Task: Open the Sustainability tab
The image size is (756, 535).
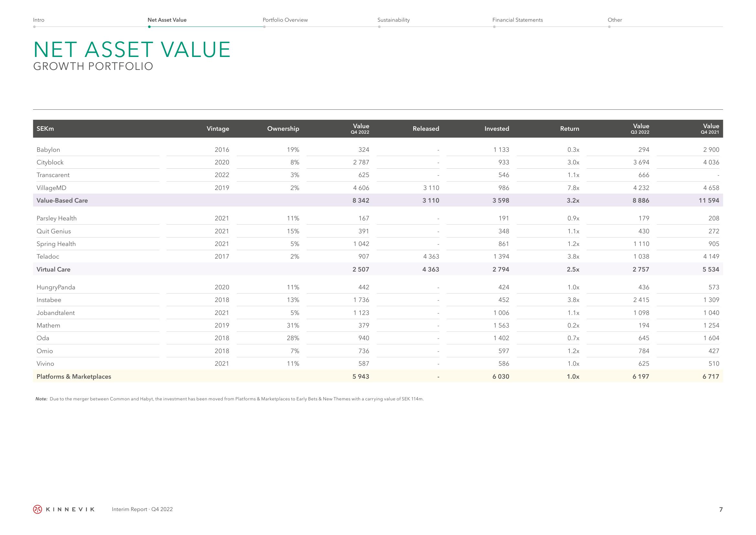Action: coord(394,20)
